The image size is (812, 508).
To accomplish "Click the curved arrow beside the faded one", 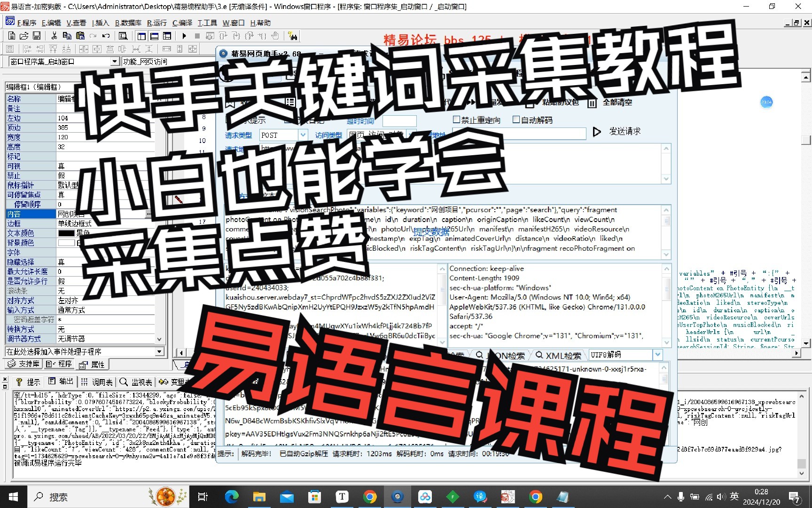I will point(106,36).
